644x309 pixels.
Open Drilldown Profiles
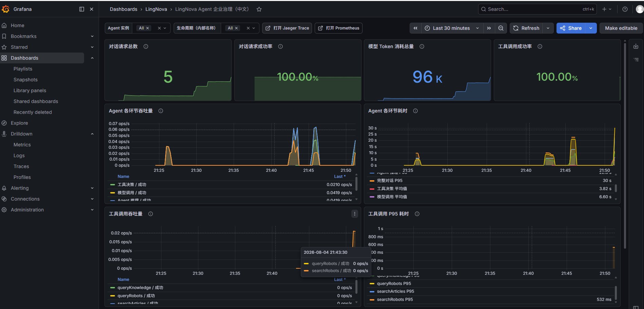click(22, 177)
